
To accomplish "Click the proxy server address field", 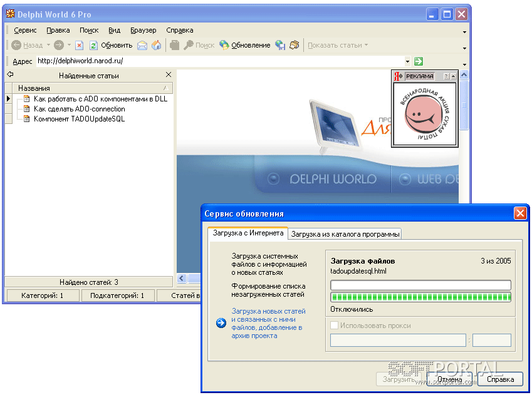I will pyautogui.click(x=398, y=340).
